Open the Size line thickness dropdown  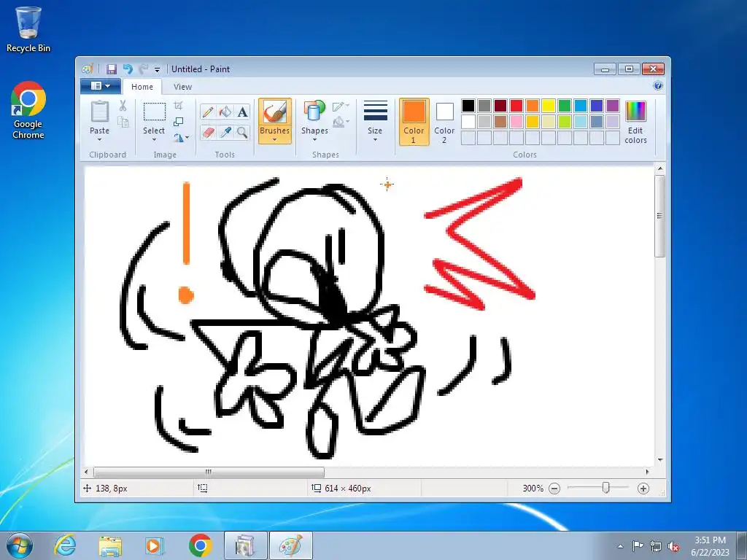tap(375, 120)
